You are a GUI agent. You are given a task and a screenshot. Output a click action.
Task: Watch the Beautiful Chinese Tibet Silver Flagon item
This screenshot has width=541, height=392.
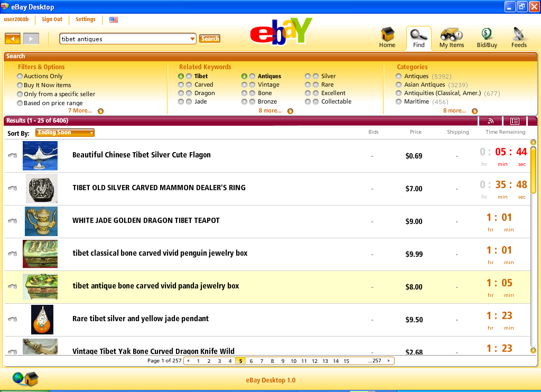(13, 155)
